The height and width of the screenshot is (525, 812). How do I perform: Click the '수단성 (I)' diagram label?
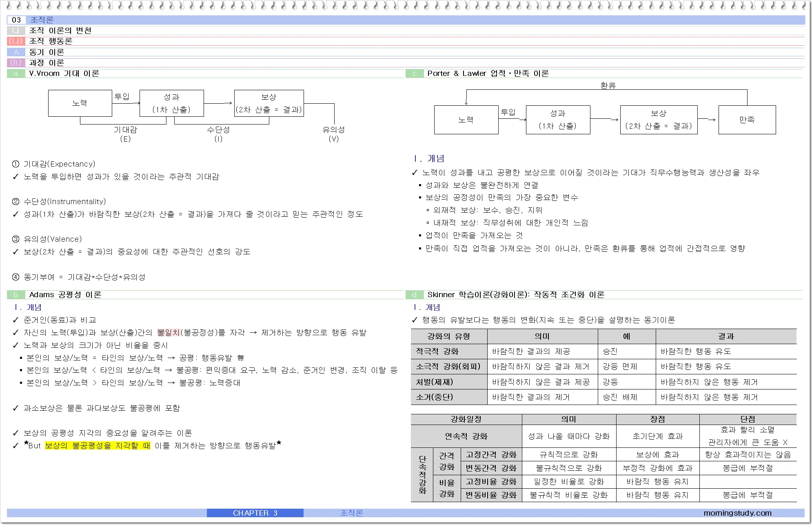218,134
